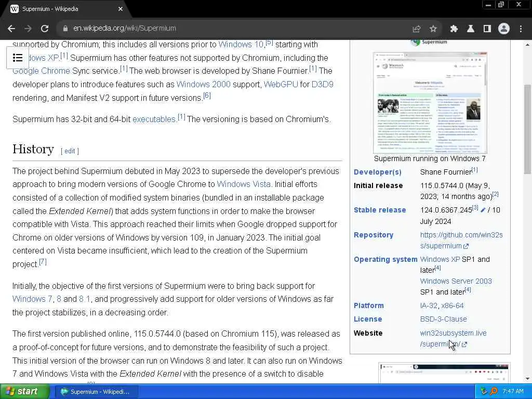Open the Windows 7 link

click(x=33, y=299)
